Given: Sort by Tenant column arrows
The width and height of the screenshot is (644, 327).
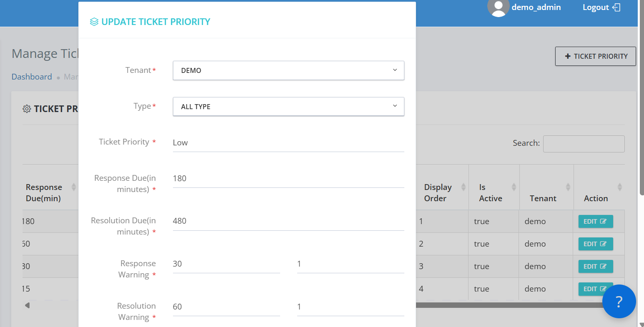Looking at the screenshot, I should click(568, 187).
